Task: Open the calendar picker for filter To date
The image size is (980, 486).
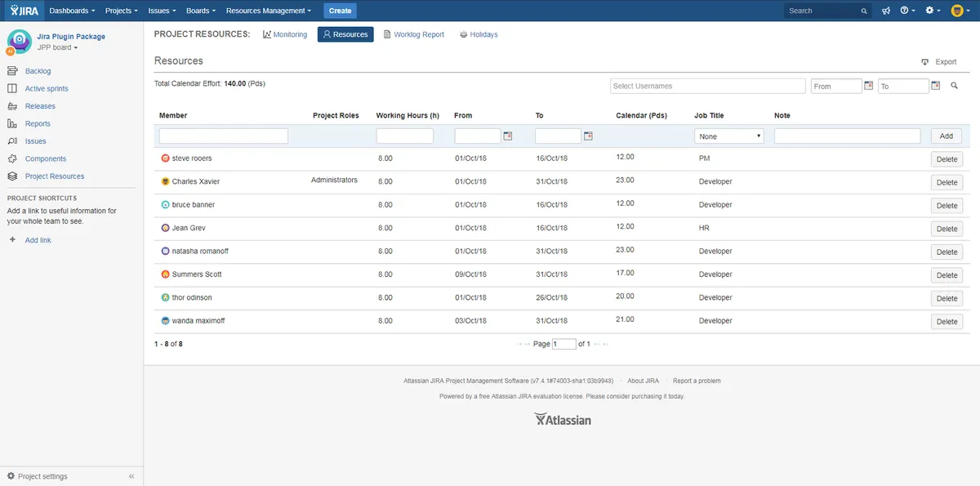Action: coord(936,86)
